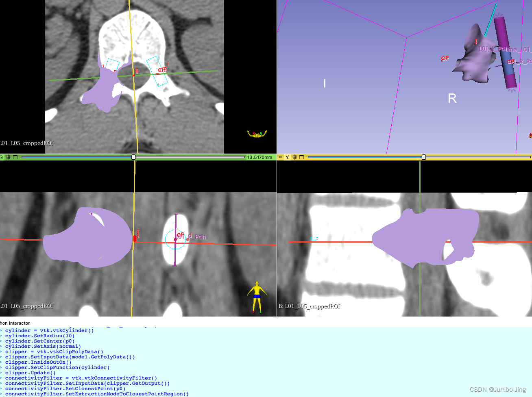This screenshot has height=397, width=532.
Task: Click the orientation marker in axial view
Action: [257, 134]
